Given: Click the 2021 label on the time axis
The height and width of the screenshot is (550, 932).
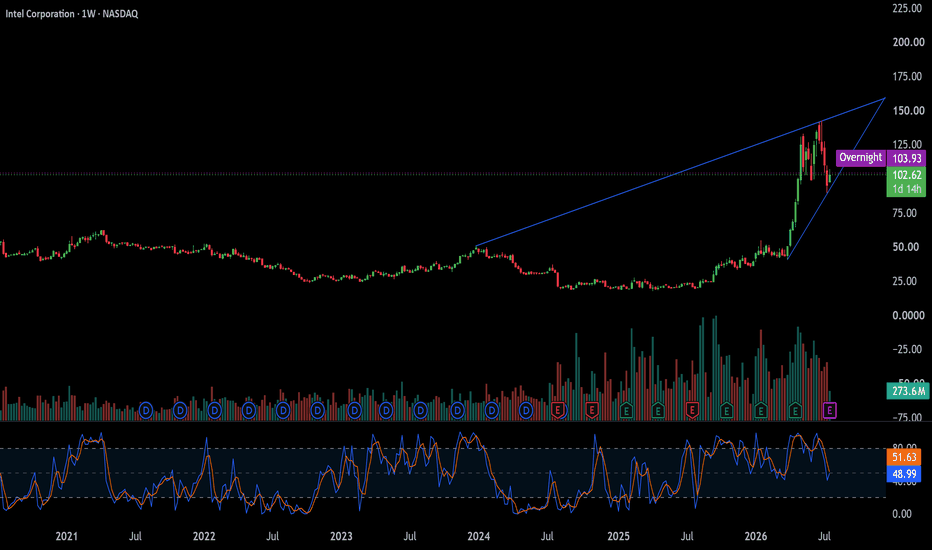Looking at the screenshot, I should point(67,536).
